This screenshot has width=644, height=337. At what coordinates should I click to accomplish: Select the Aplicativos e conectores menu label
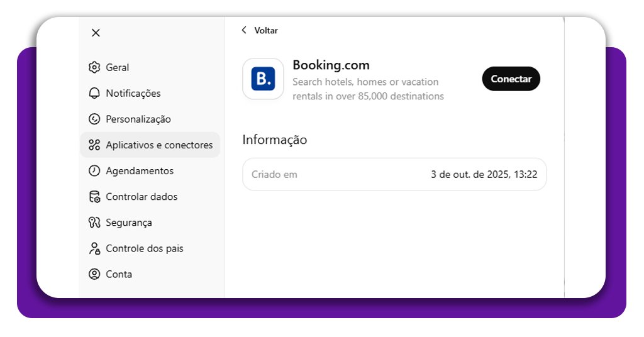159,145
